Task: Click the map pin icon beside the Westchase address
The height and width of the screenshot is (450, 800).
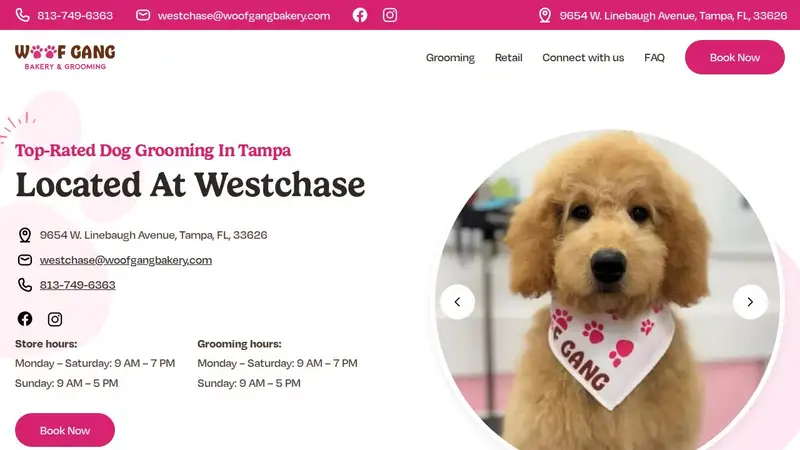Action: [25, 235]
